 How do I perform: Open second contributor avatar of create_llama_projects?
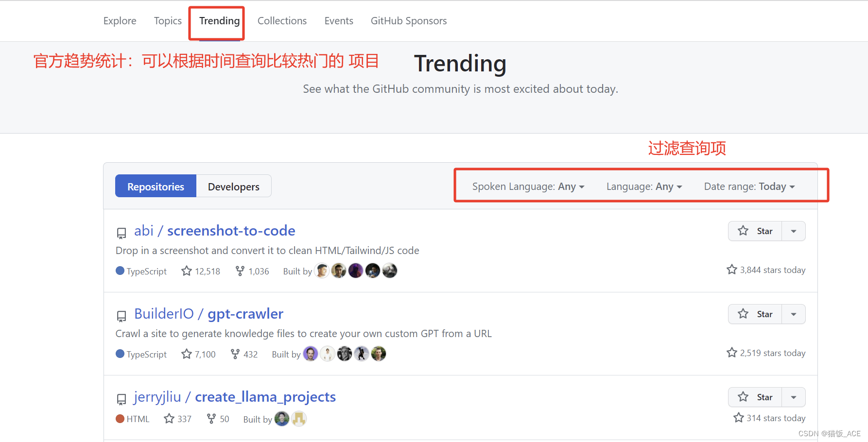pyautogui.click(x=299, y=418)
